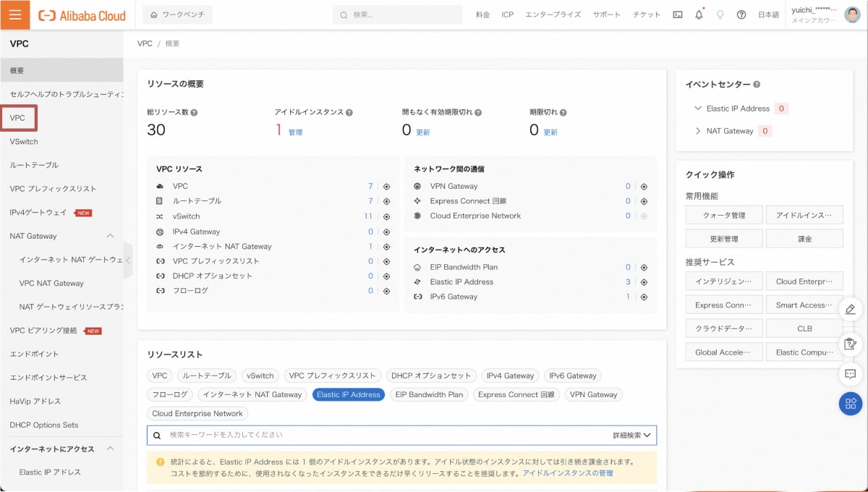Click the lightbulb tips icon
This screenshot has height=492, width=868.
pos(720,14)
